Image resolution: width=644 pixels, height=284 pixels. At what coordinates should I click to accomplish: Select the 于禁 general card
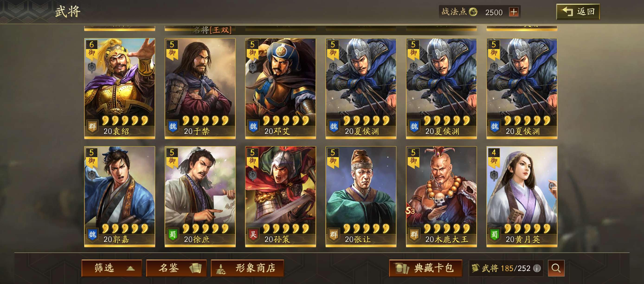click(200, 88)
